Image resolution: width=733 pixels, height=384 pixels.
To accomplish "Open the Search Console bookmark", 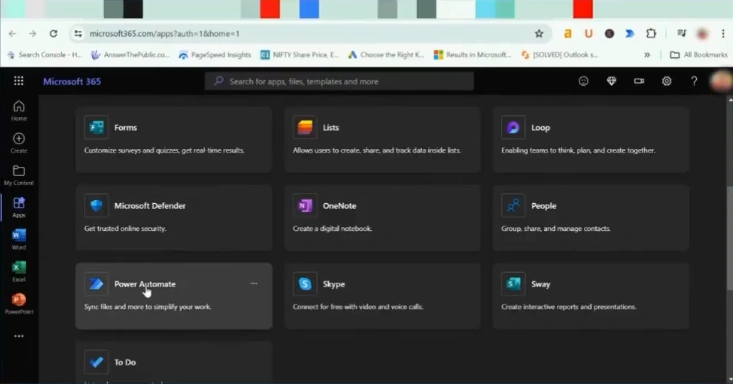I will [45, 55].
